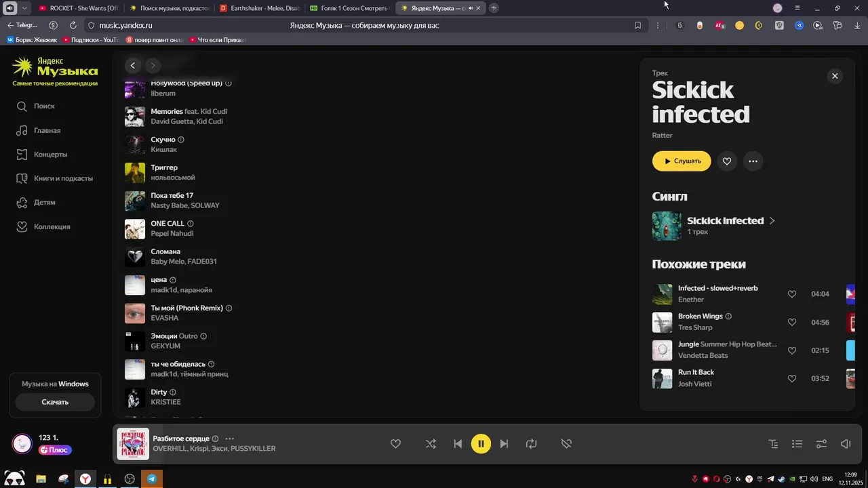Skip to the next track
The width and height of the screenshot is (868, 488).
pyautogui.click(x=504, y=444)
